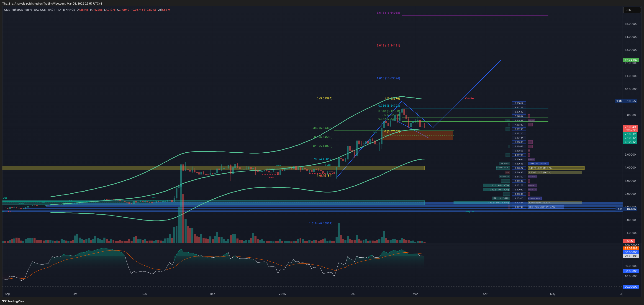This screenshot has width=644, height=305.
Task: Click the Mar label on time axis
Action: pyautogui.click(x=415, y=294)
